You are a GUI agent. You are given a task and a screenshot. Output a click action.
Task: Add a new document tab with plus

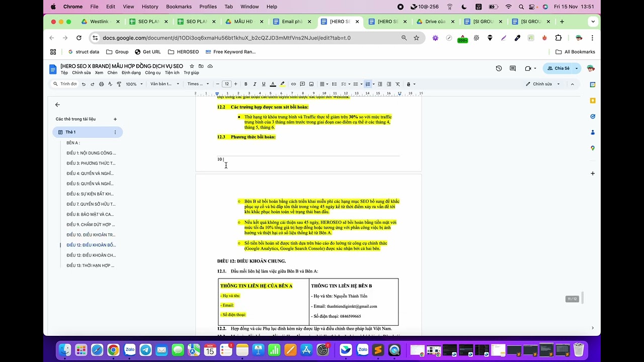(x=115, y=119)
